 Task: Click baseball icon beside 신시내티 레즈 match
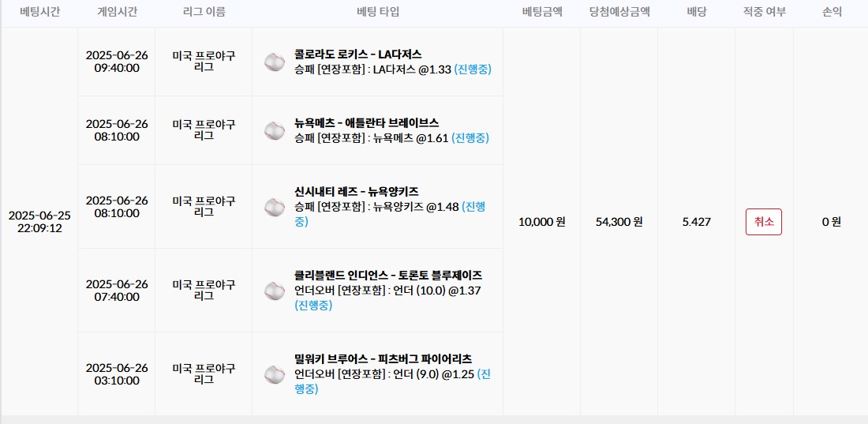pos(274,207)
